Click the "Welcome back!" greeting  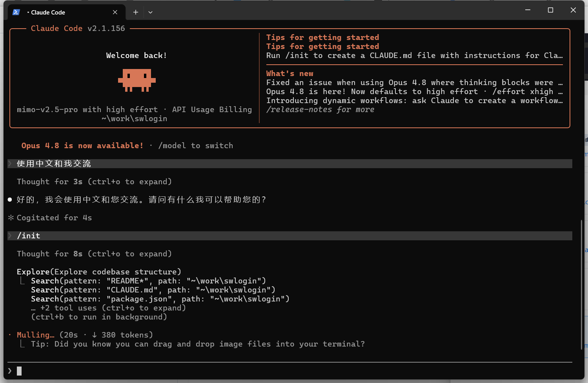[x=137, y=55]
